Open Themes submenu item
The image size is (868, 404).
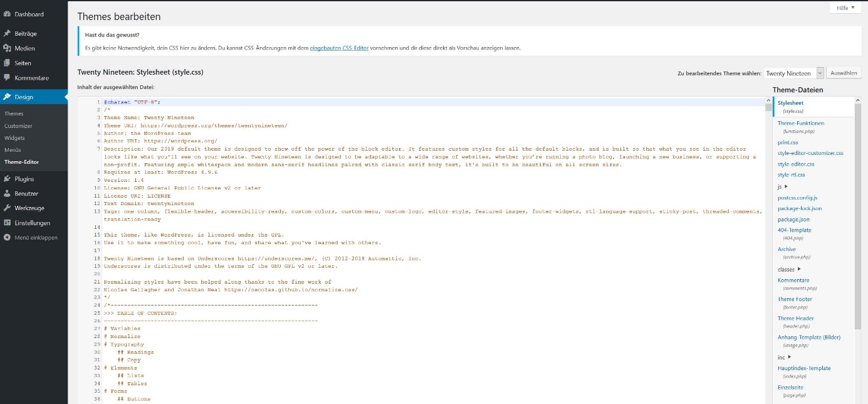click(x=14, y=114)
